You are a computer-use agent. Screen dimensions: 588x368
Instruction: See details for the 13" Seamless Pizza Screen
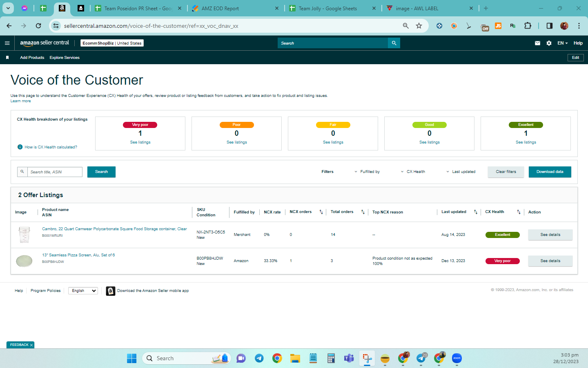click(x=550, y=261)
